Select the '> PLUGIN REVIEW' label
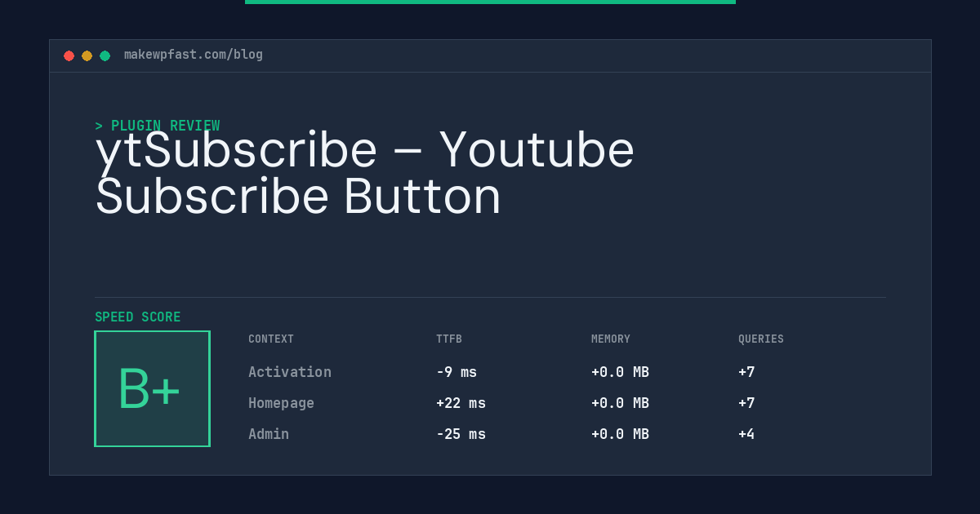Screen dimensions: 980x514 pyautogui.click(x=157, y=126)
